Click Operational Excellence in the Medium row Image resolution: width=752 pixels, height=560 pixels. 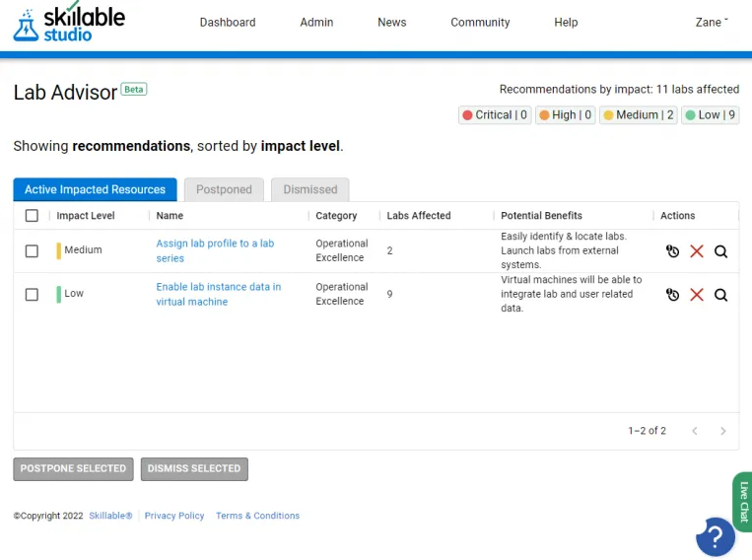(x=341, y=250)
